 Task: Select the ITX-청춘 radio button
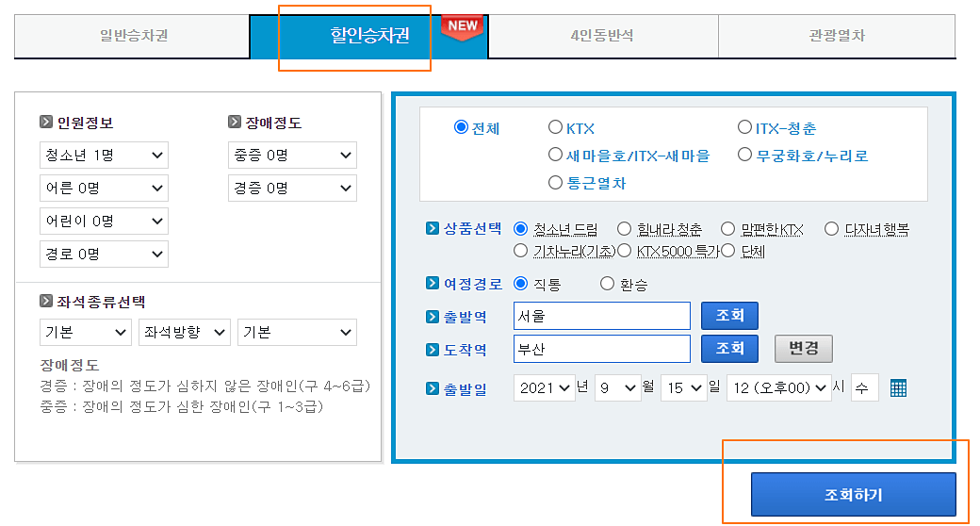[744, 127]
